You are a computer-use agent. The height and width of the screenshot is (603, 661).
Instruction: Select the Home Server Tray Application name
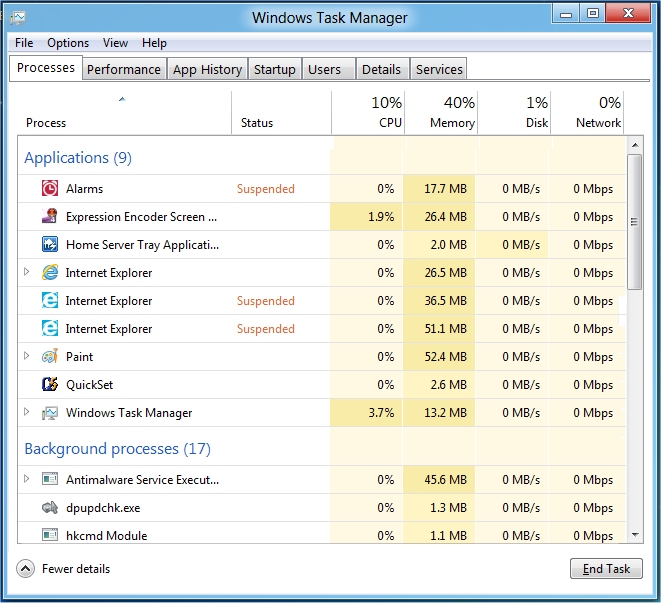[x=142, y=245]
